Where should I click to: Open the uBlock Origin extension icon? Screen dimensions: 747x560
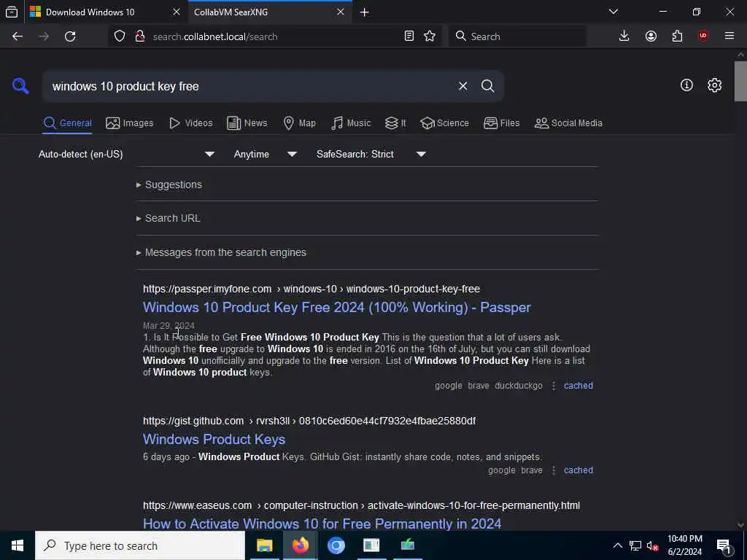pos(703,36)
